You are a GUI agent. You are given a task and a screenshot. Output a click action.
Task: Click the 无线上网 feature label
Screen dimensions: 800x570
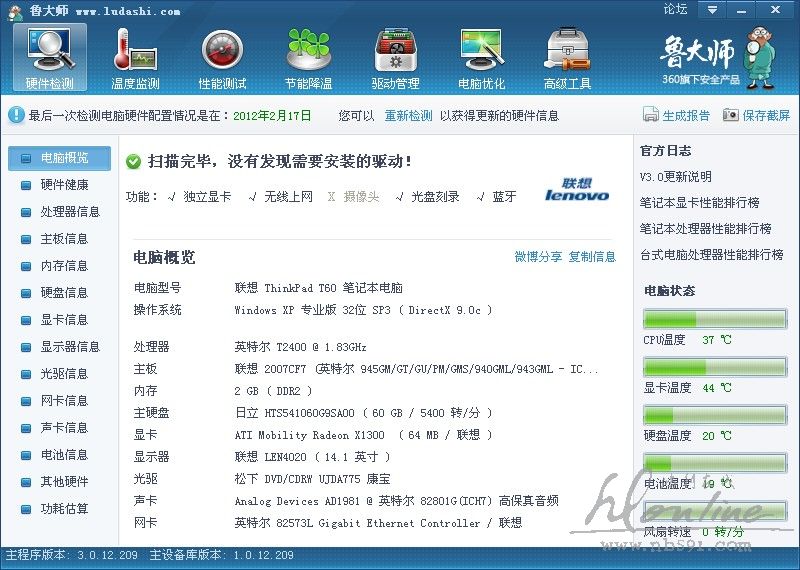click(x=288, y=196)
